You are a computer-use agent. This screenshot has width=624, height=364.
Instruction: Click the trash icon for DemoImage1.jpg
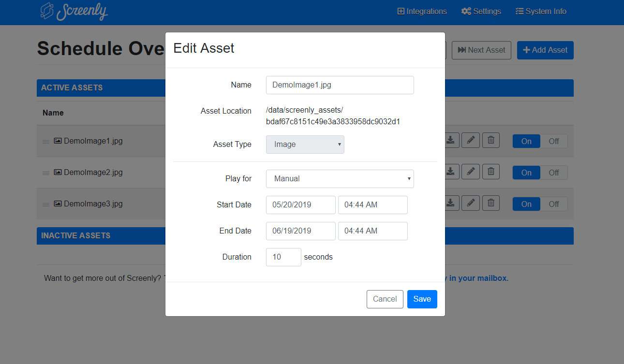[x=490, y=141]
